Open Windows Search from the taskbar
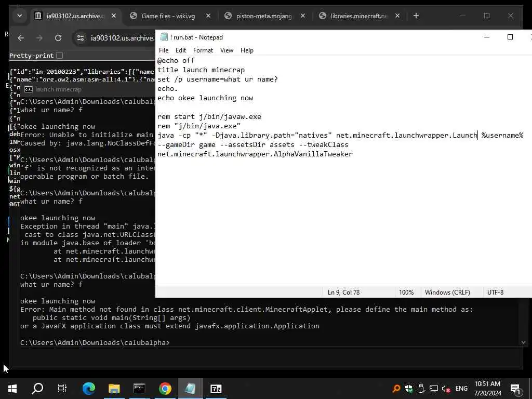532x399 pixels. point(37,389)
